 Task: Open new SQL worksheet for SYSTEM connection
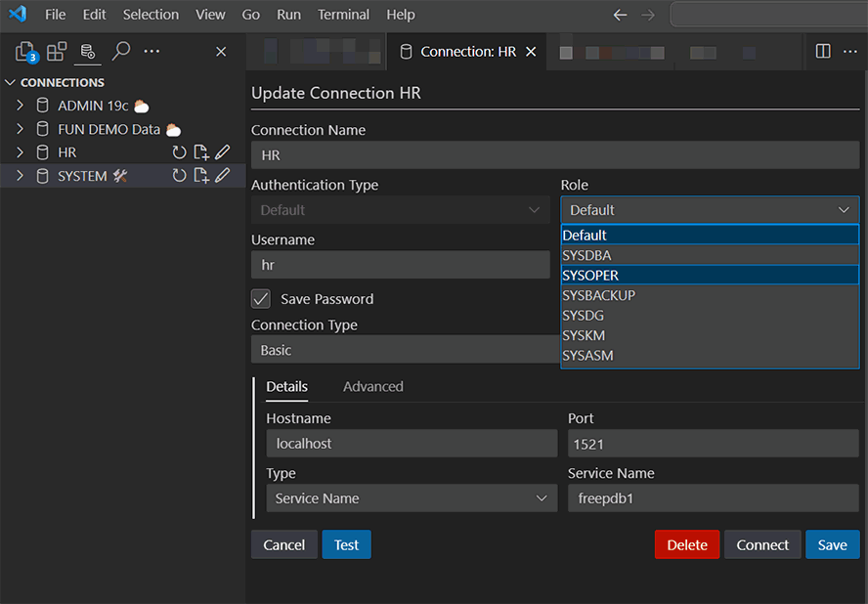point(201,176)
